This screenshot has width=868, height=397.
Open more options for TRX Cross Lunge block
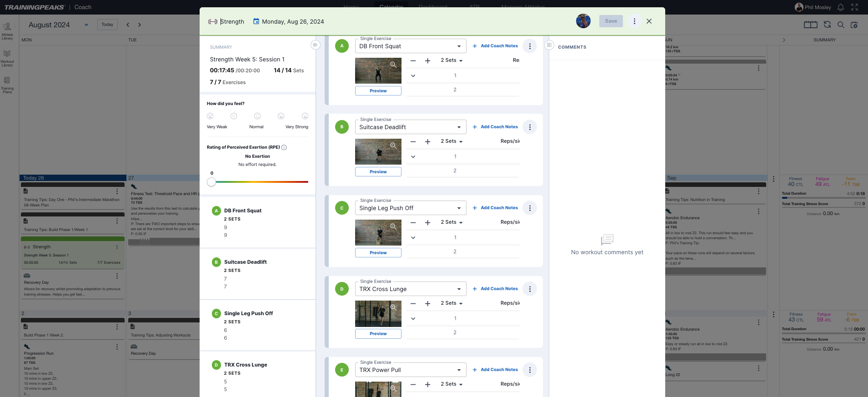click(x=530, y=289)
